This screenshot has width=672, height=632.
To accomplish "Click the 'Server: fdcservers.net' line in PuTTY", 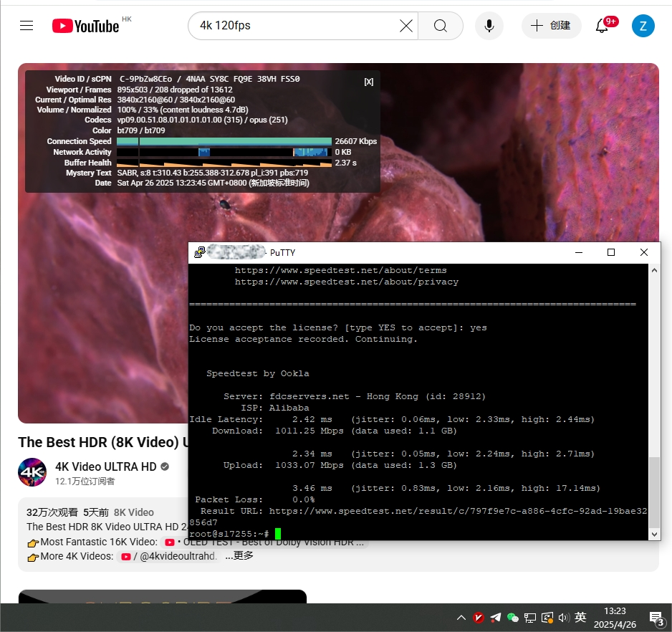I will click(355, 396).
